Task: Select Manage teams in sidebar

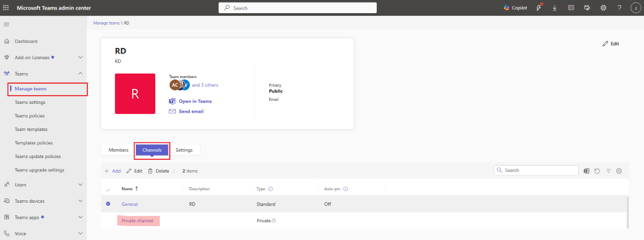Action: pos(31,89)
